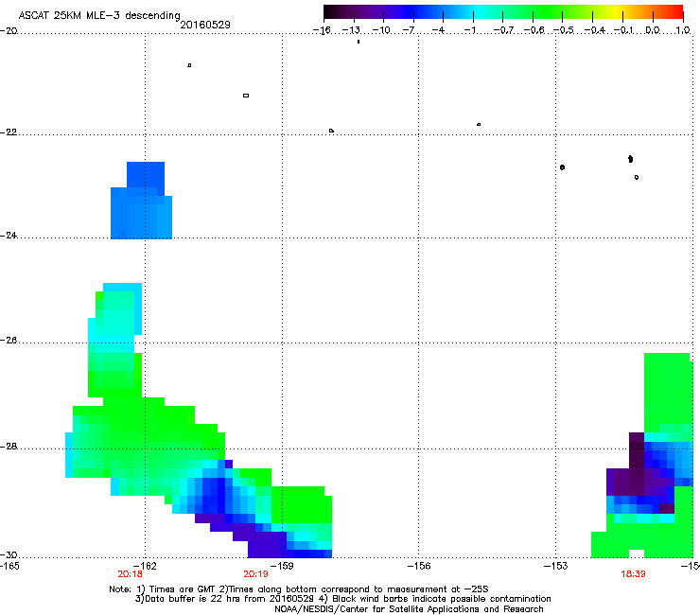Click the 1.0 colorbar tick label
This screenshot has width=700, height=615.
tap(683, 30)
